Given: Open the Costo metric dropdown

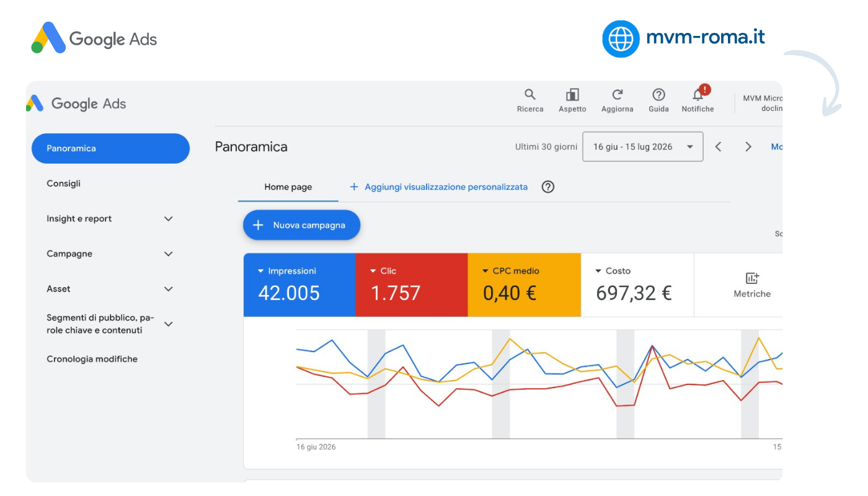Looking at the screenshot, I should pos(613,271).
